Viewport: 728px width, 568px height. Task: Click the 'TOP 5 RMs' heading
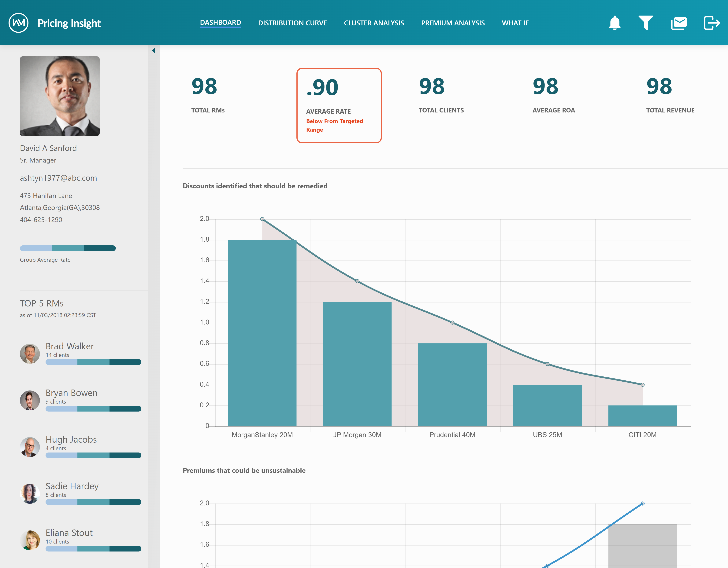tap(42, 303)
